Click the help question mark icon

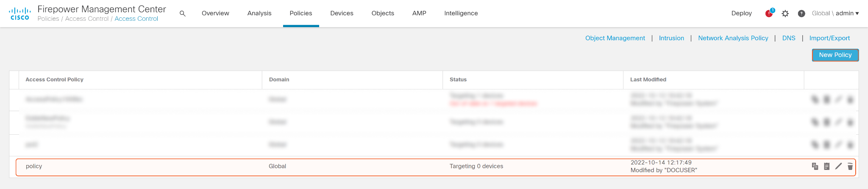801,14
